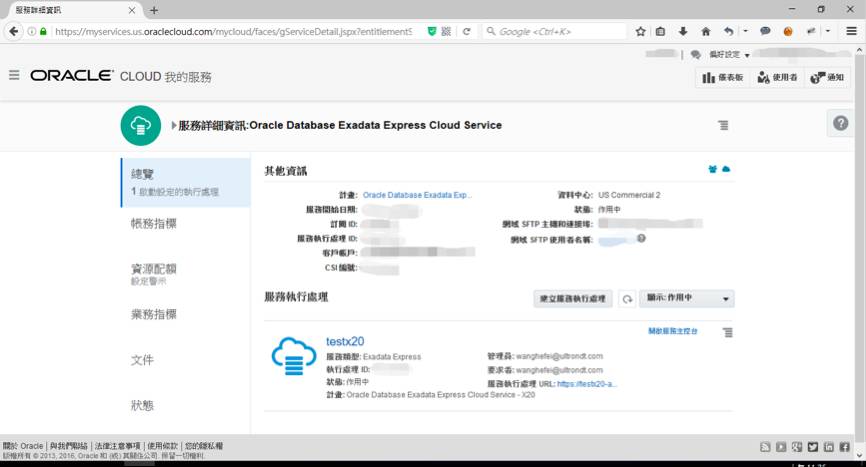The height and width of the screenshot is (467, 866).
Task: Open Oracle Cloud navigation hamburger menu
Action: coord(14,75)
